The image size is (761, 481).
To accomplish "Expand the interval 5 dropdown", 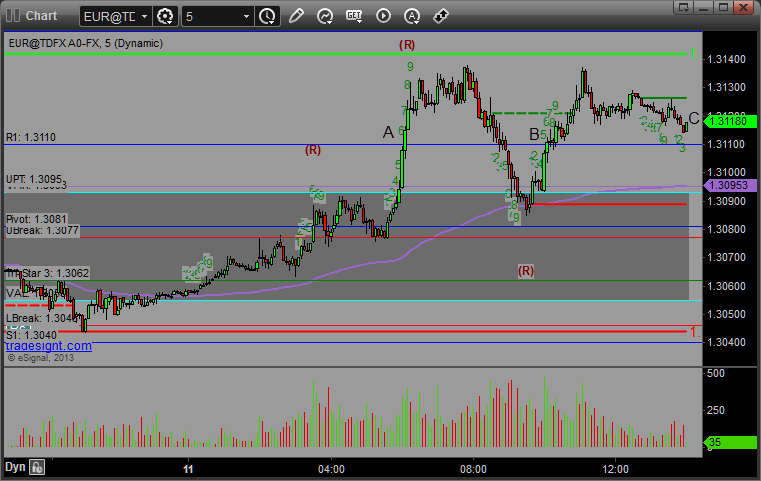I will coord(247,17).
